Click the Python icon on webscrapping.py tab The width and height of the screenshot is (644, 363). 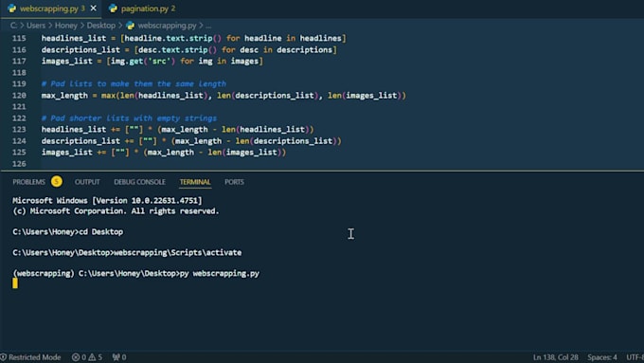[x=12, y=9]
